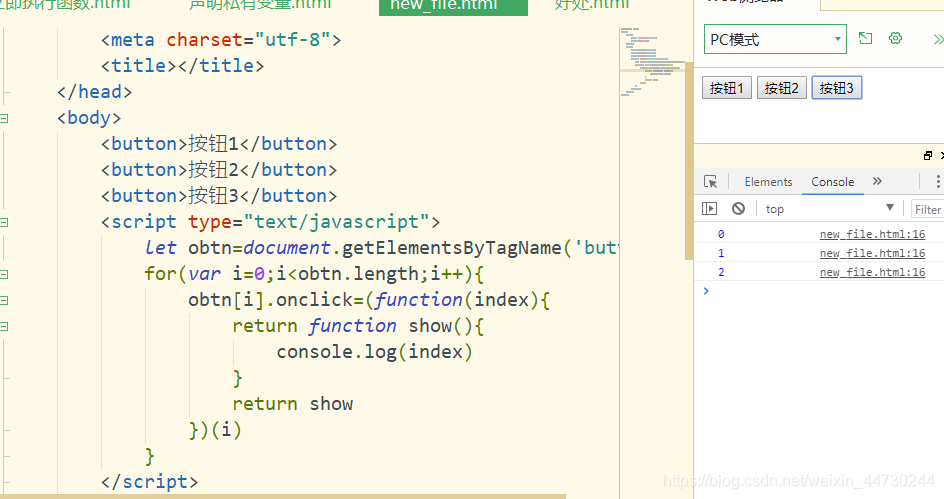
Task: Click on console.log(index) line text
Action: [x=374, y=352]
